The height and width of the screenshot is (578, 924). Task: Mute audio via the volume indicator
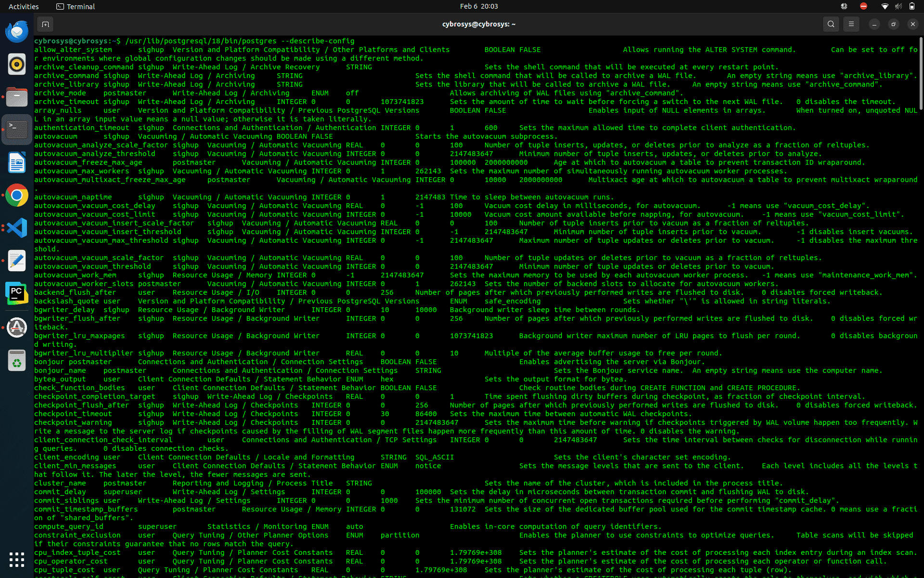(898, 6)
